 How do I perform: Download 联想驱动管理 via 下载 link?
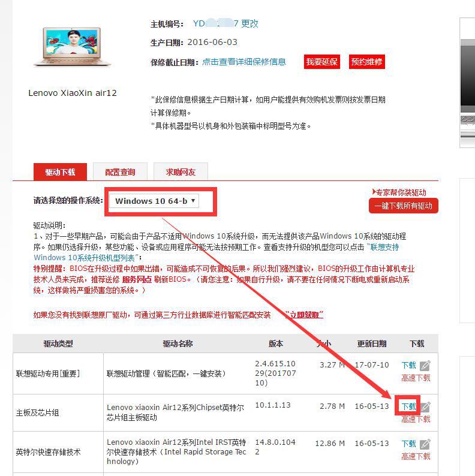pyautogui.click(x=408, y=365)
